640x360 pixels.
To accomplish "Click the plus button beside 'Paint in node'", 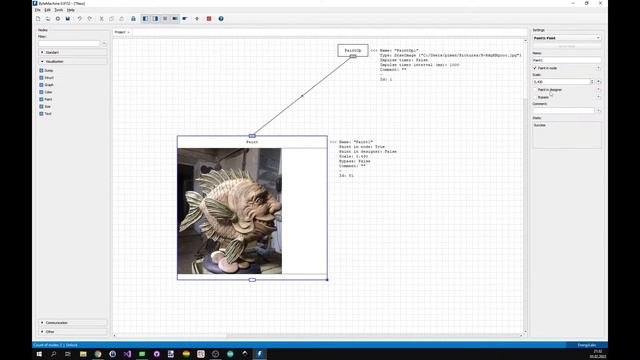I will (598, 68).
